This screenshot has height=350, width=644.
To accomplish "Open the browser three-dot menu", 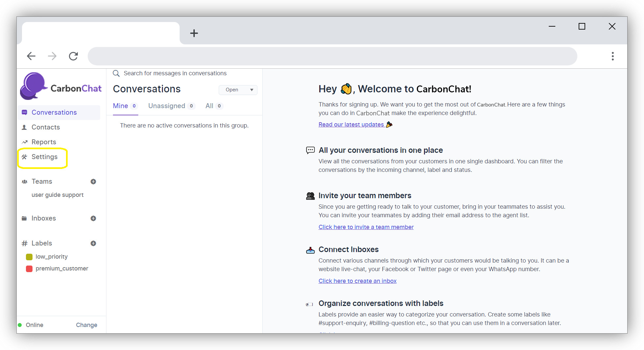I will point(612,56).
